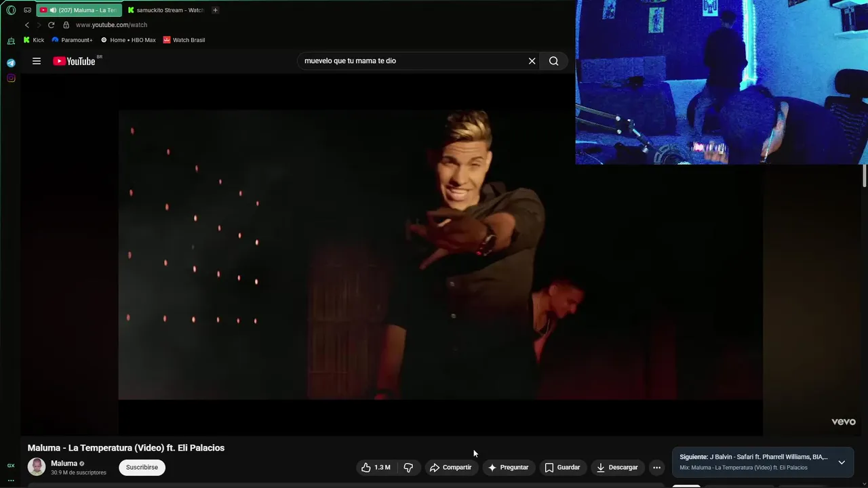Open the Paramount+ bookmark
The width and height of the screenshot is (868, 488).
[72, 40]
